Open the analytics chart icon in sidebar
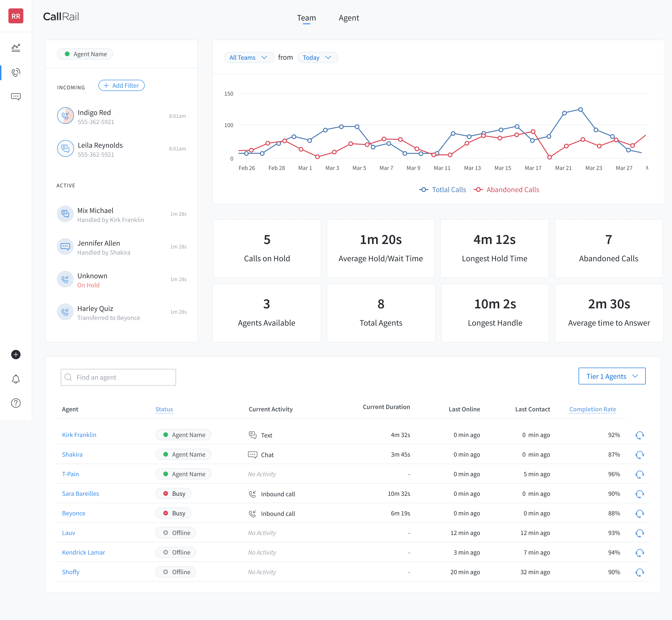672x620 pixels. [x=16, y=48]
